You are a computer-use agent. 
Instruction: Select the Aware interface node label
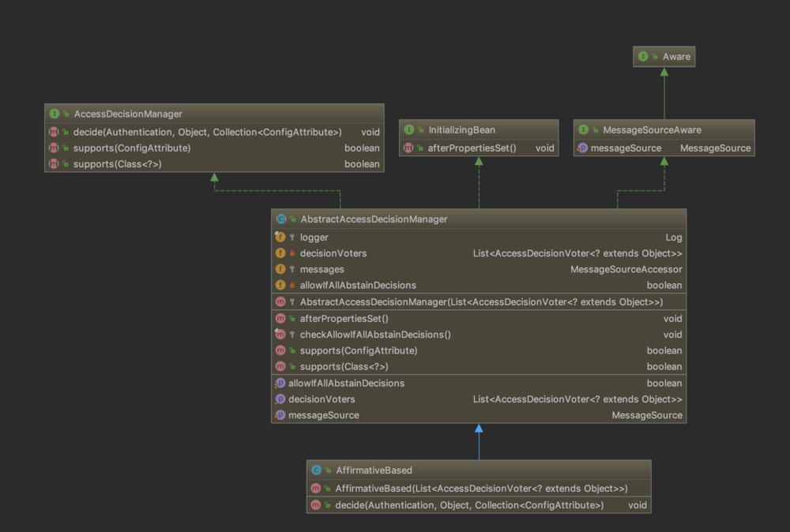click(x=676, y=57)
